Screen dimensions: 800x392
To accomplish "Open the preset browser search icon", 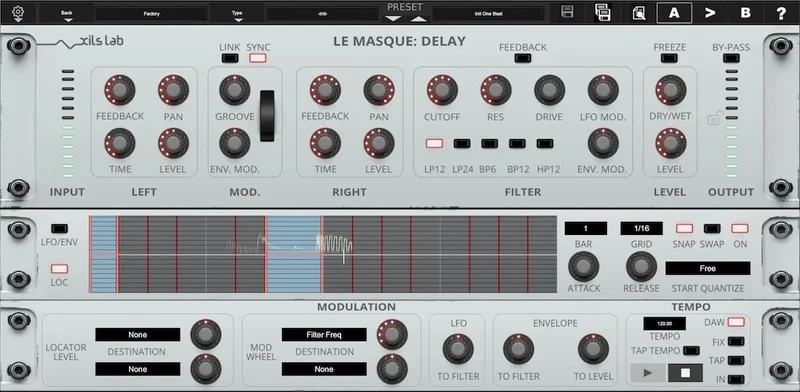I will (639, 13).
